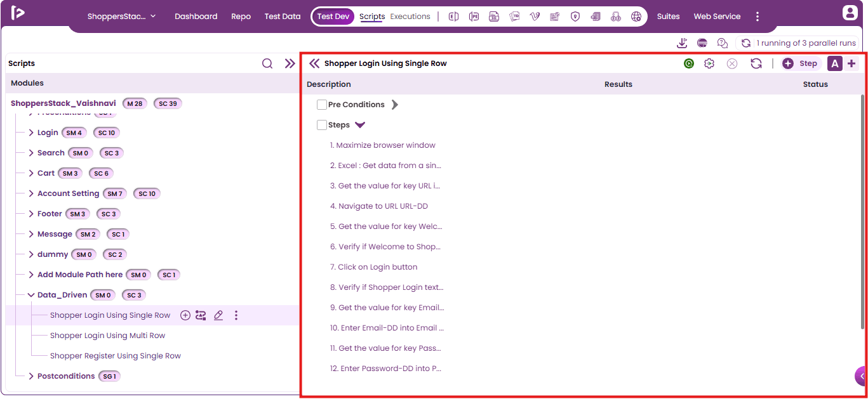Check the Steps checkbox
The height and width of the screenshot is (399, 868).
pyautogui.click(x=322, y=125)
